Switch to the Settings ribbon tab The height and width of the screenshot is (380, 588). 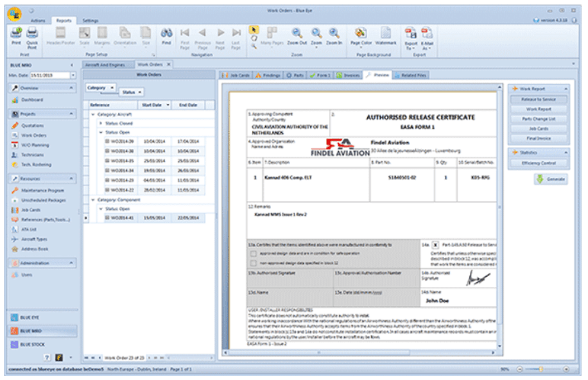tap(91, 21)
